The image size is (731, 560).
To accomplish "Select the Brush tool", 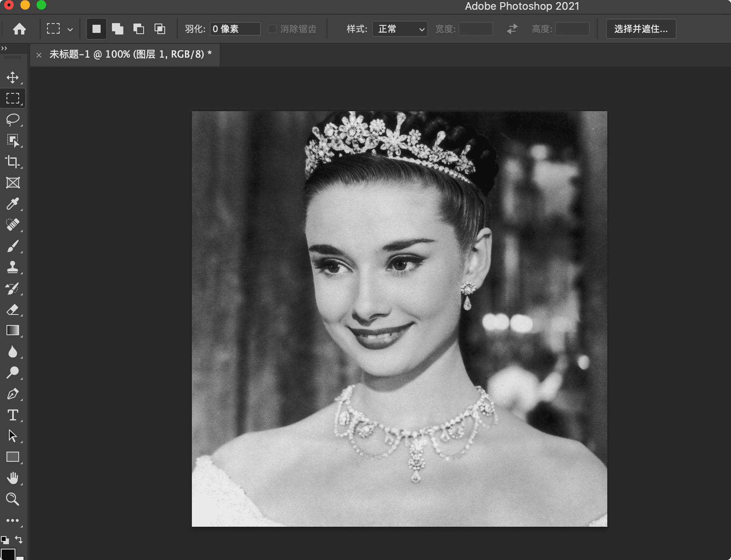I will (13, 246).
